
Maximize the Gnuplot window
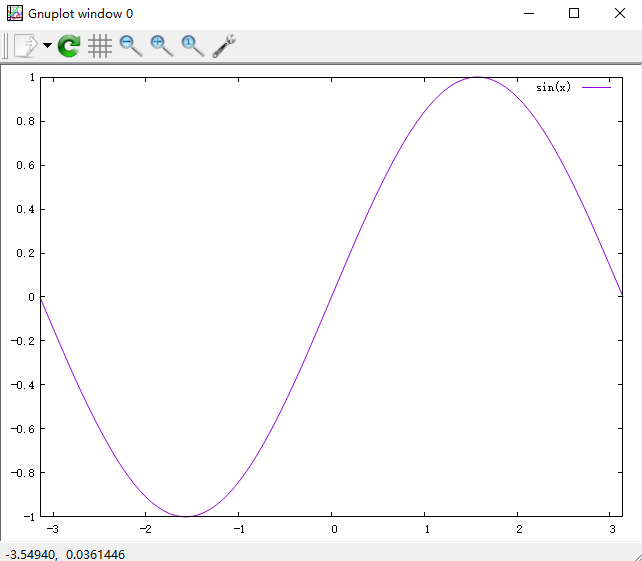coord(573,13)
